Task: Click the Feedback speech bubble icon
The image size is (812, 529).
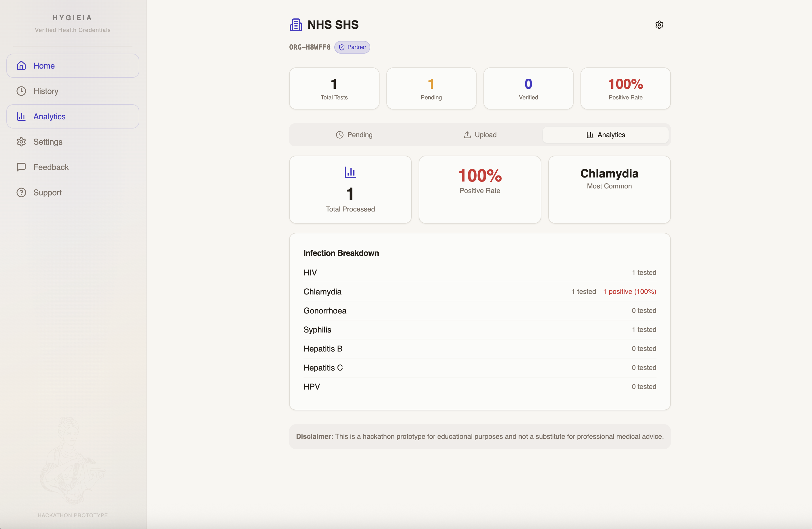Action: [21, 167]
